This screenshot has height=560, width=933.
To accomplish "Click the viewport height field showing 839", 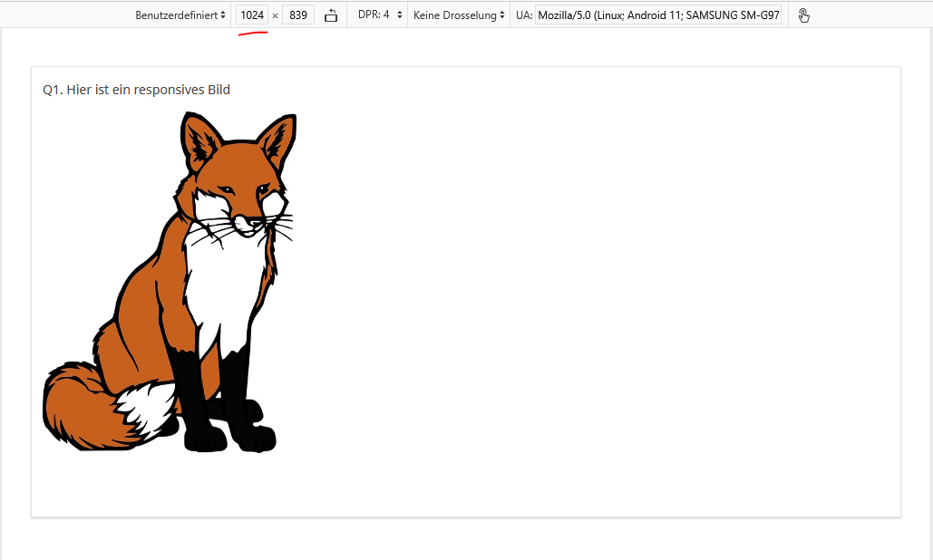I will click(298, 15).
